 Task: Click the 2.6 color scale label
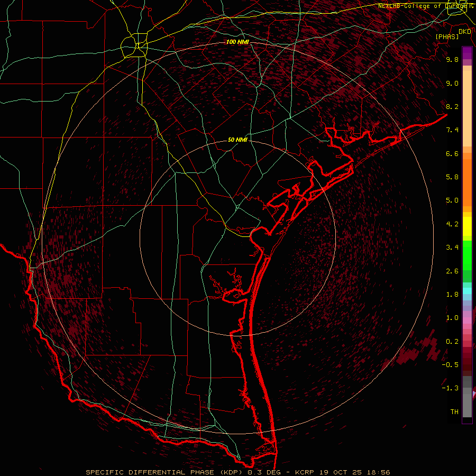(452, 271)
